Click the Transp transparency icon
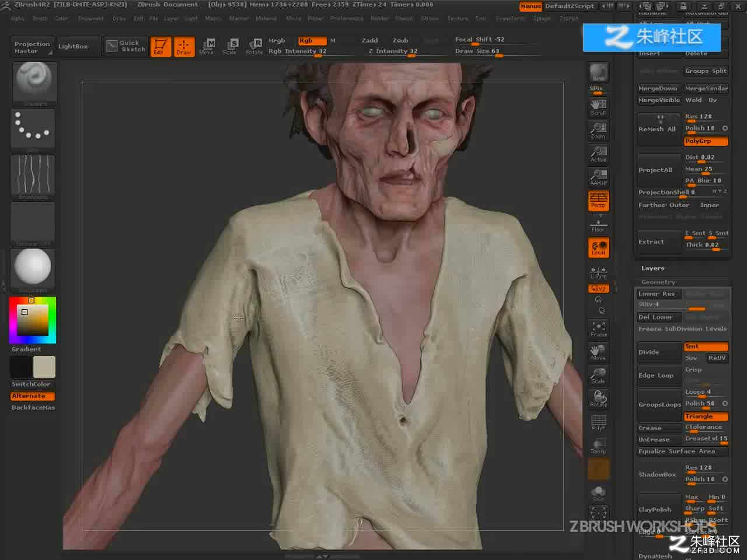This screenshot has height=560, width=747. [x=599, y=445]
